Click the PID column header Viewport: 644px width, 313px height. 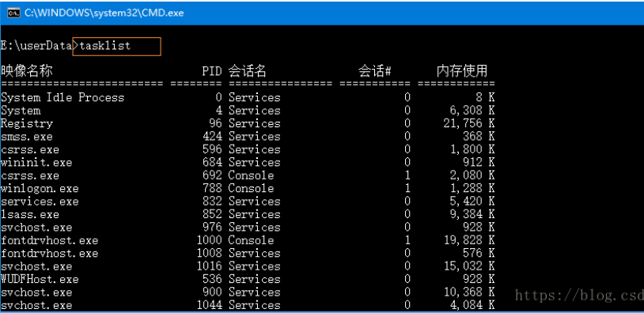212,71
